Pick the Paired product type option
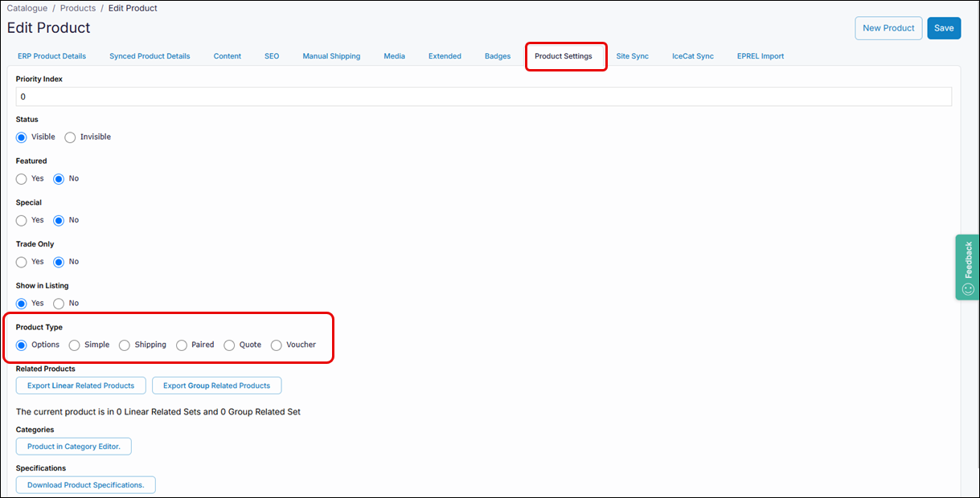 click(x=182, y=345)
